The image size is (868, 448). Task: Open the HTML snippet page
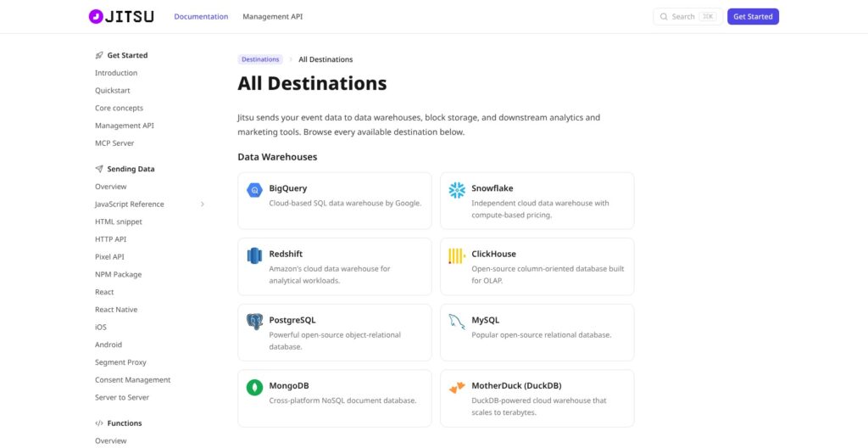(x=119, y=221)
